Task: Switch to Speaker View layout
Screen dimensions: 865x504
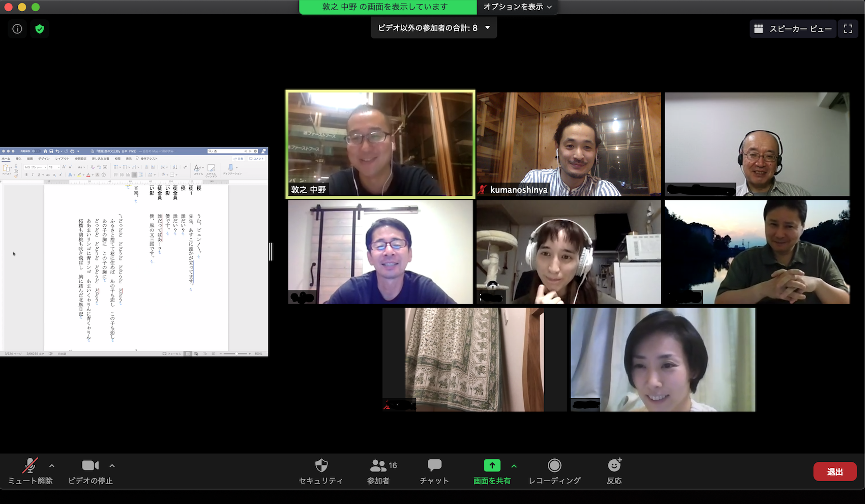Action: click(x=793, y=29)
